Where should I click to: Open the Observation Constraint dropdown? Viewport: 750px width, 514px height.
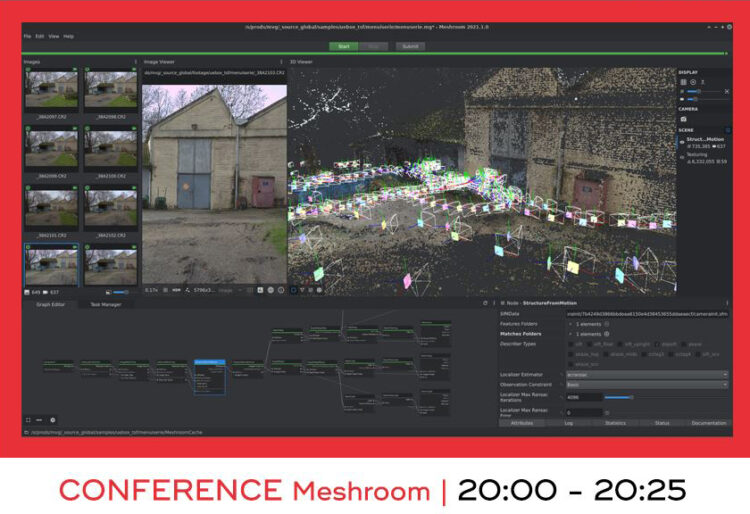pos(647,385)
